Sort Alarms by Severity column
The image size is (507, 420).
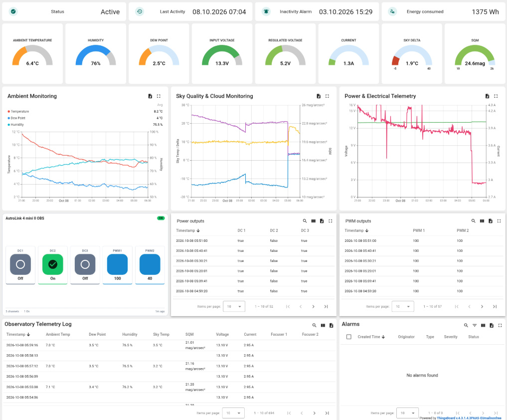tap(451, 337)
